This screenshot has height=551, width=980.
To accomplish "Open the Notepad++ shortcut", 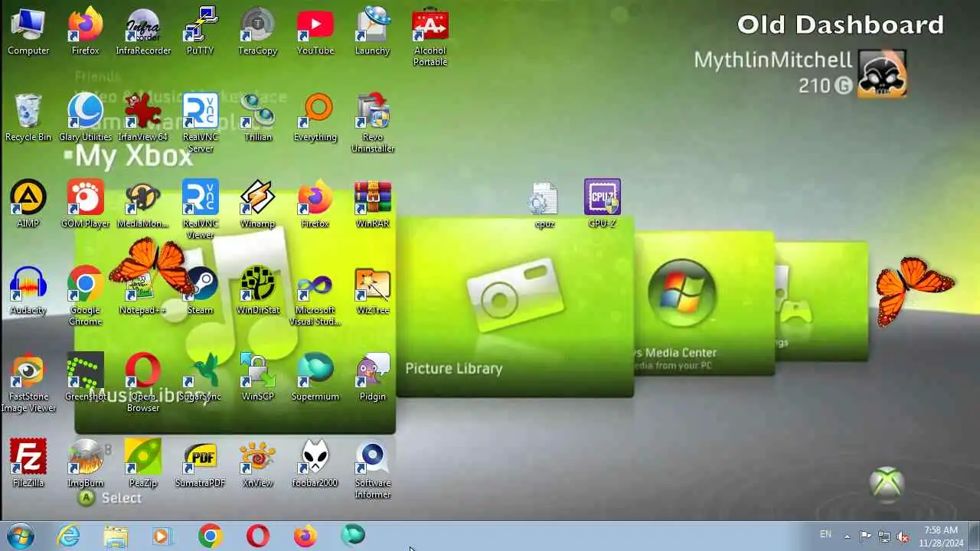I will (x=143, y=291).
